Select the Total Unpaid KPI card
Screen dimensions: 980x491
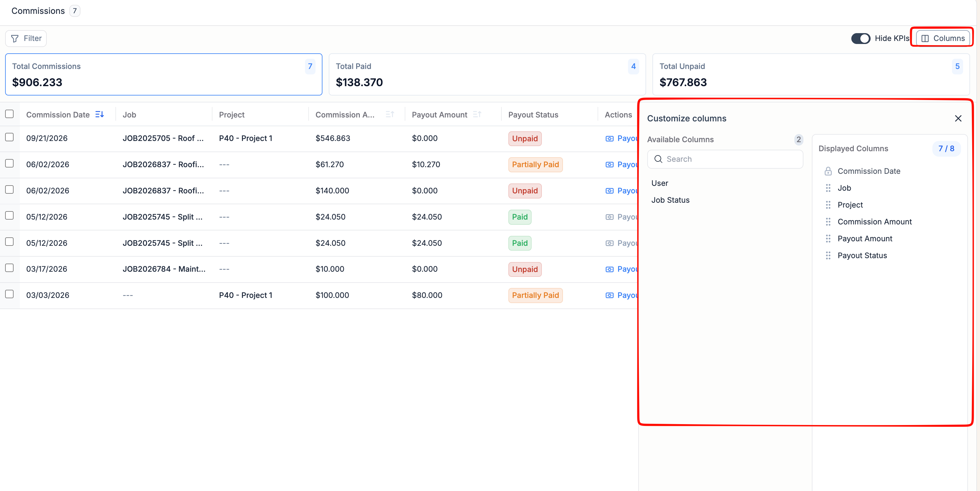click(x=811, y=74)
